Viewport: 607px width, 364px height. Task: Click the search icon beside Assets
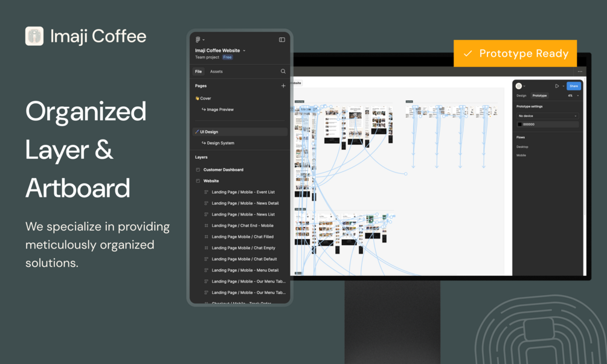click(x=283, y=71)
